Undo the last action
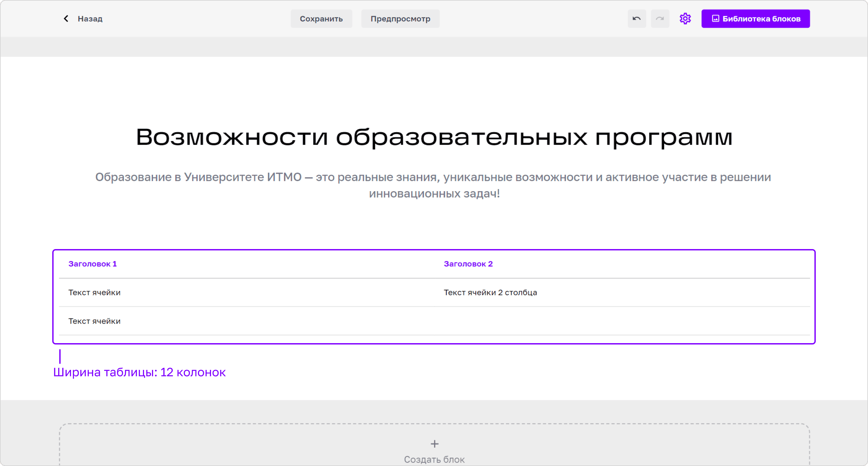 pyautogui.click(x=637, y=19)
